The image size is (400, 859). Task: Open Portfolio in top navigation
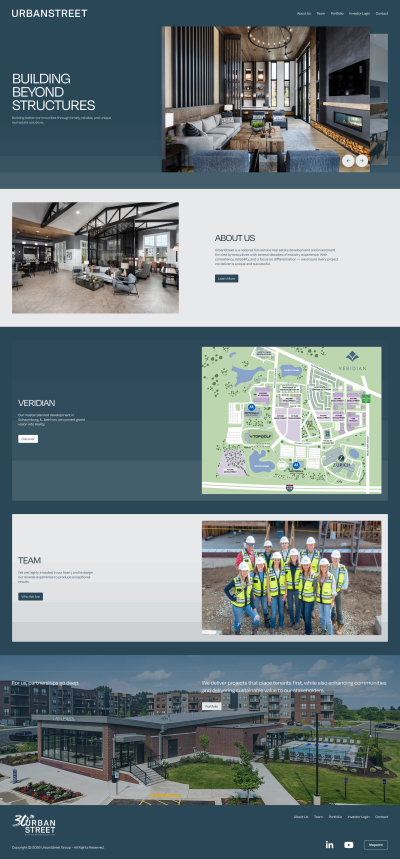(x=337, y=13)
